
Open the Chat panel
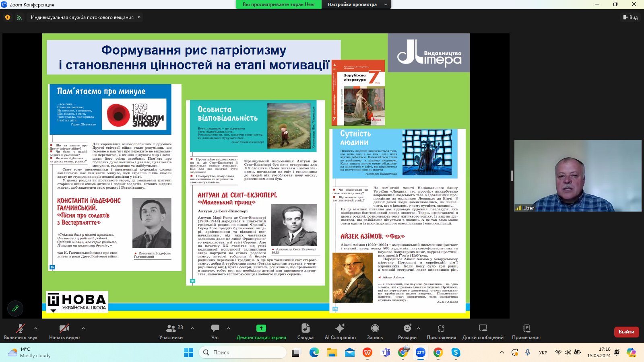[x=215, y=331]
